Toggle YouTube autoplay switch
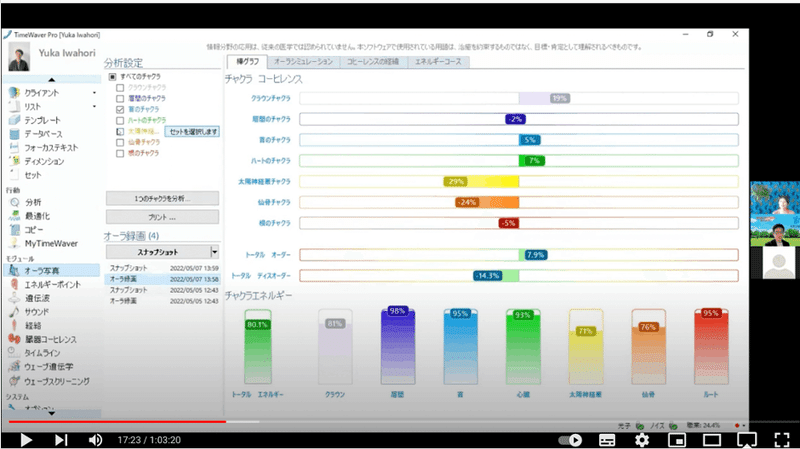 point(570,440)
